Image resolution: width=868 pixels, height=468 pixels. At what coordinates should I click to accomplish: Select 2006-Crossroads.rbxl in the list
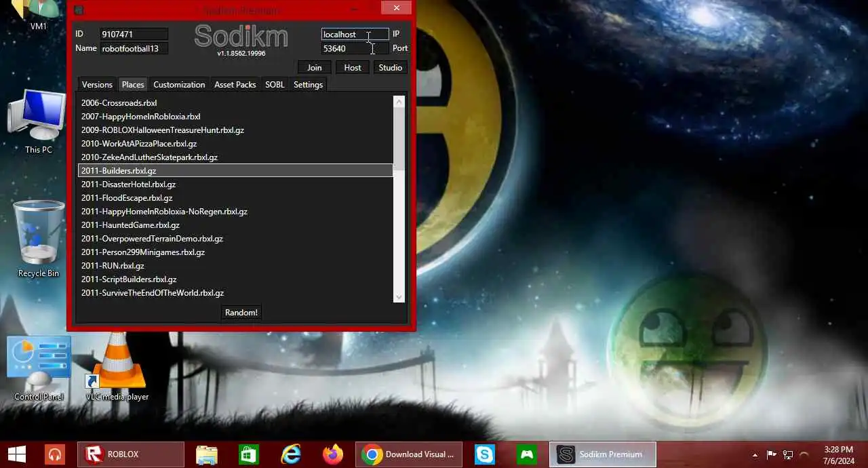(x=235, y=103)
